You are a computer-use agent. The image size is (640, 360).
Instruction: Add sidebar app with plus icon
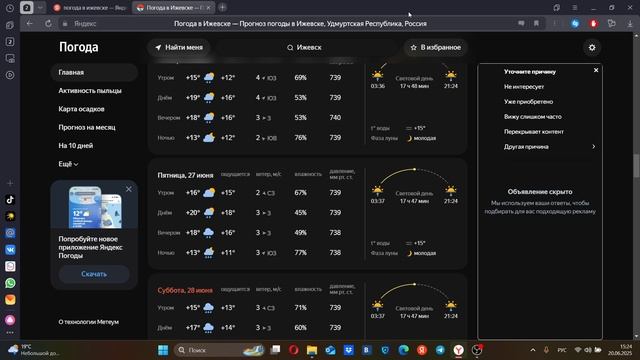10,183
